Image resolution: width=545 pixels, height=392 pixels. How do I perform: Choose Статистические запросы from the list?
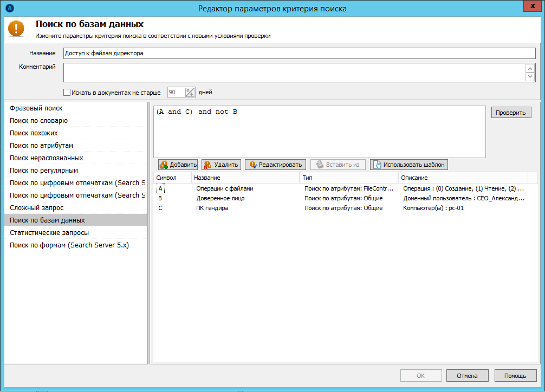coord(49,233)
